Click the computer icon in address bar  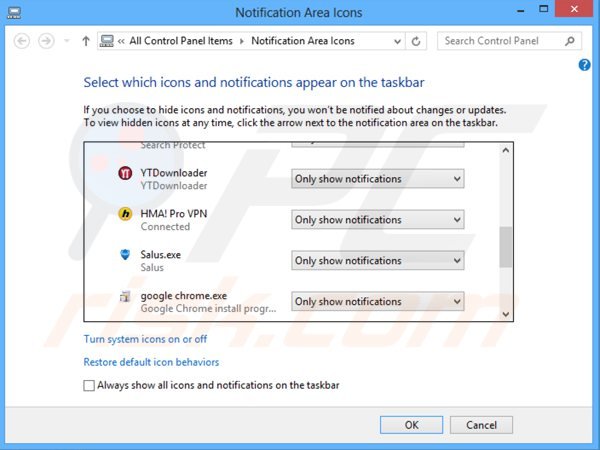click(x=106, y=41)
